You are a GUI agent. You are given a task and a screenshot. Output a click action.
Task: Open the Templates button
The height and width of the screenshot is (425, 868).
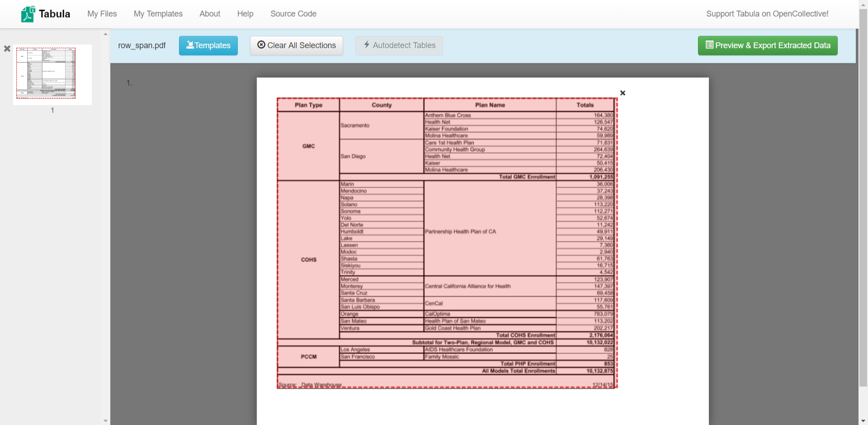pos(208,46)
